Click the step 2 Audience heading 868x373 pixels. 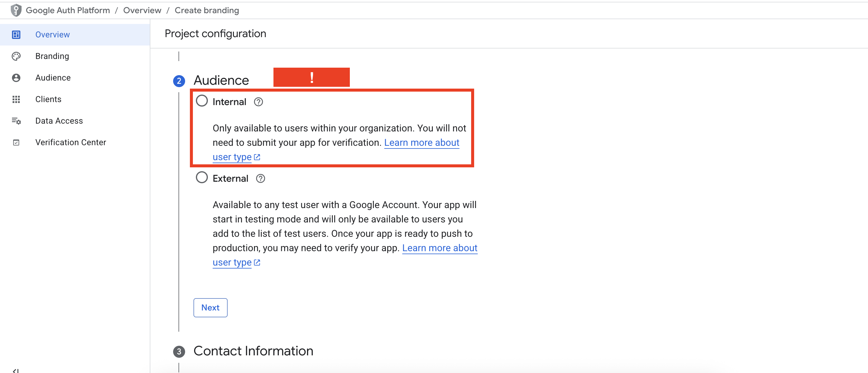pos(221,81)
